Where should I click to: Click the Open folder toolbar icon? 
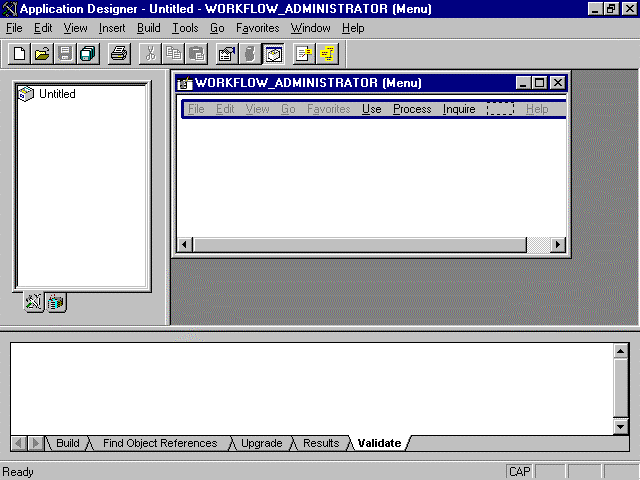coord(42,54)
